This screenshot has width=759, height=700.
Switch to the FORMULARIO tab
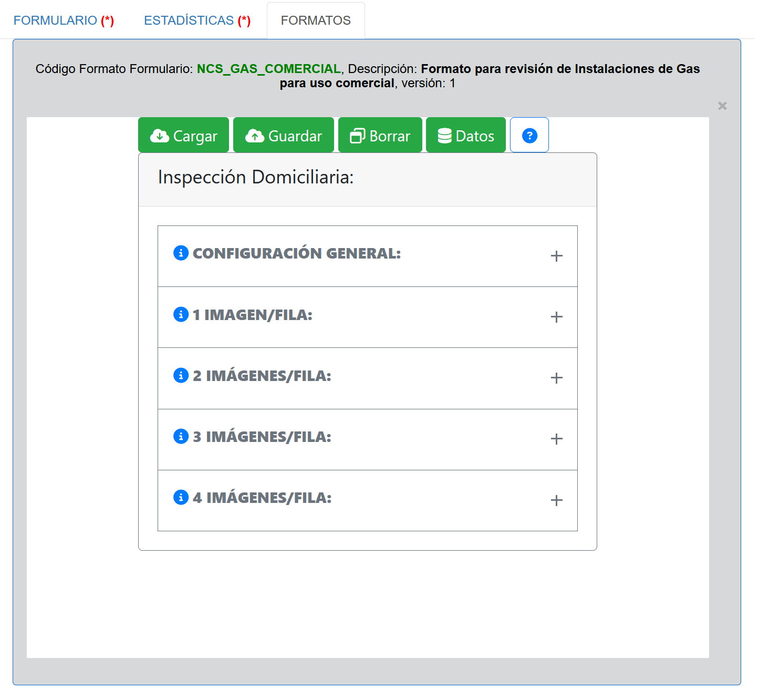[x=64, y=20]
